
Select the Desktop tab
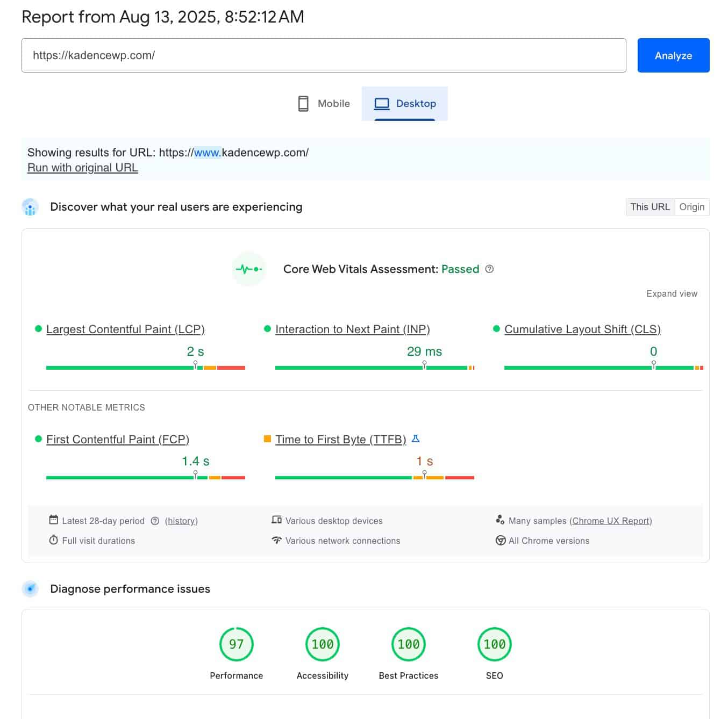pos(405,104)
